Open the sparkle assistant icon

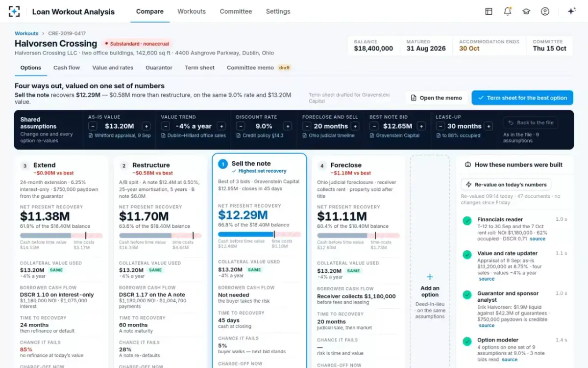571,11
